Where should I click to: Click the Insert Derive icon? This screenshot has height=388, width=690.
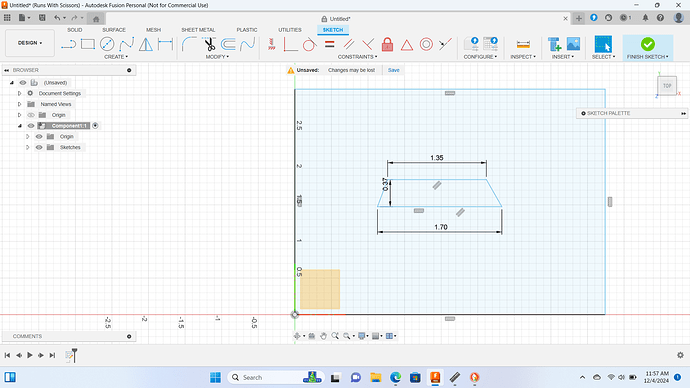(554, 44)
